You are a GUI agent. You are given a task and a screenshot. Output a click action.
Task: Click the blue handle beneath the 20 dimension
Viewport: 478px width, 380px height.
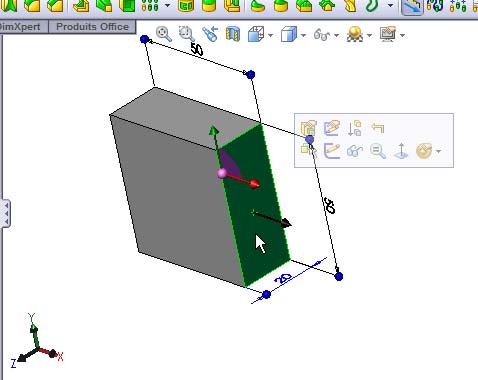[x=267, y=294]
